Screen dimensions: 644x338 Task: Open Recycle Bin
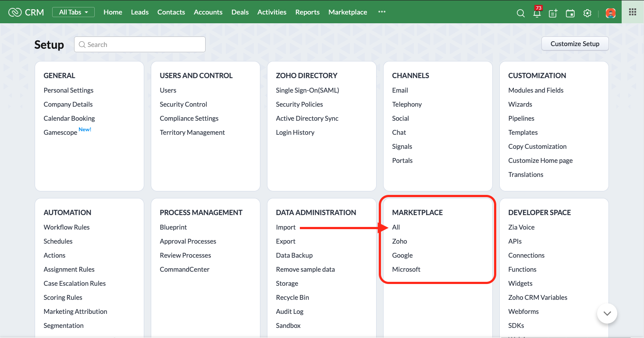click(292, 298)
